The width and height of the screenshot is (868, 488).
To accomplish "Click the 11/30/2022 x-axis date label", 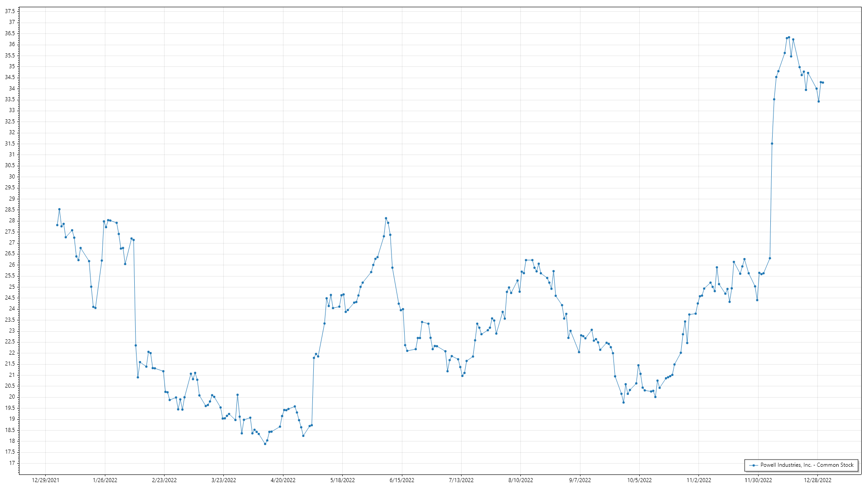I will click(758, 480).
